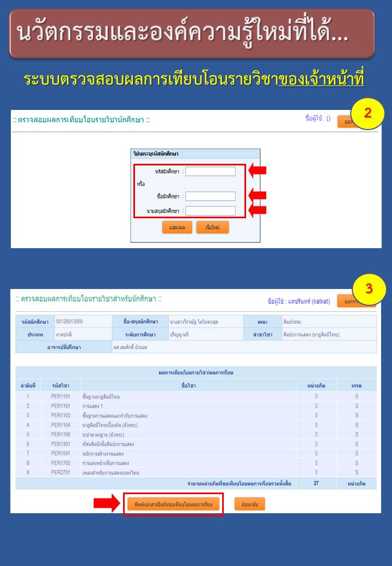Select course name พื้นฐานนาฏศิลป์ไทย
This screenshot has width=392, height=566.
pos(101,397)
